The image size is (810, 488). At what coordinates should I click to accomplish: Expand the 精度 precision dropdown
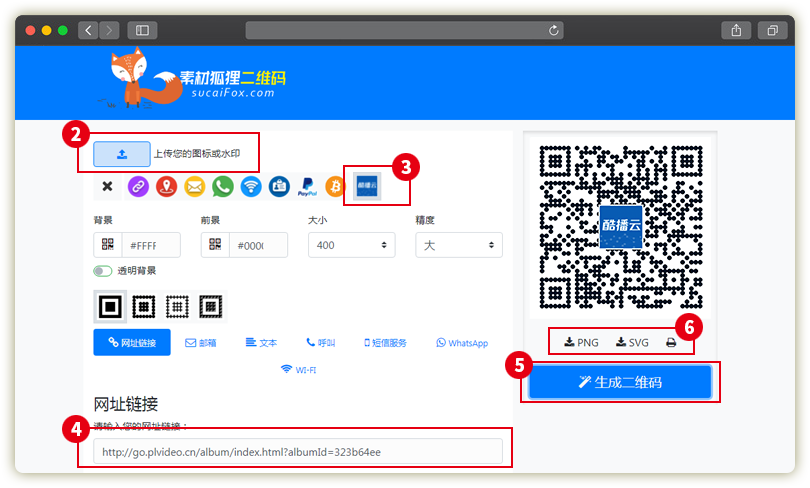459,245
